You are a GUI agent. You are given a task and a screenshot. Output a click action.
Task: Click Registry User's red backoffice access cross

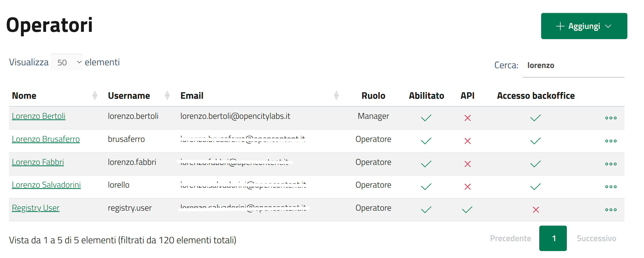coord(536,210)
